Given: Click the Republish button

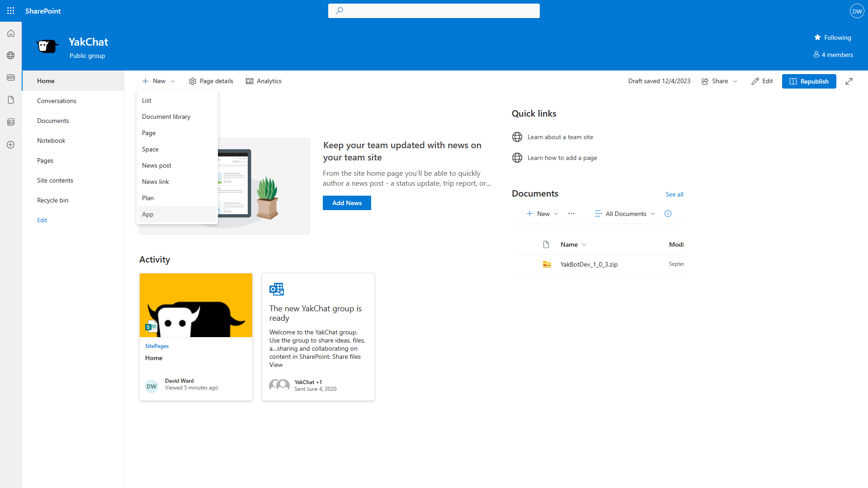Looking at the screenshot, I should [x=809, y=81].
